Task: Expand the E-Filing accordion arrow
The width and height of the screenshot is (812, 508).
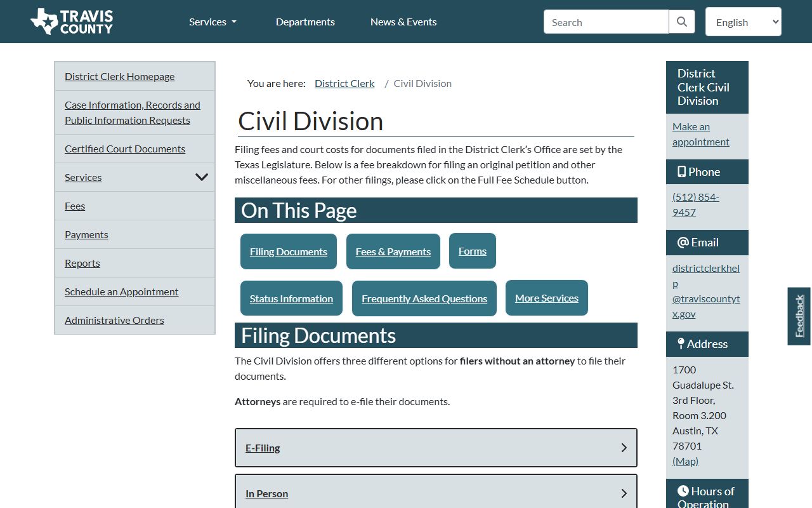Action: point(624,448)
